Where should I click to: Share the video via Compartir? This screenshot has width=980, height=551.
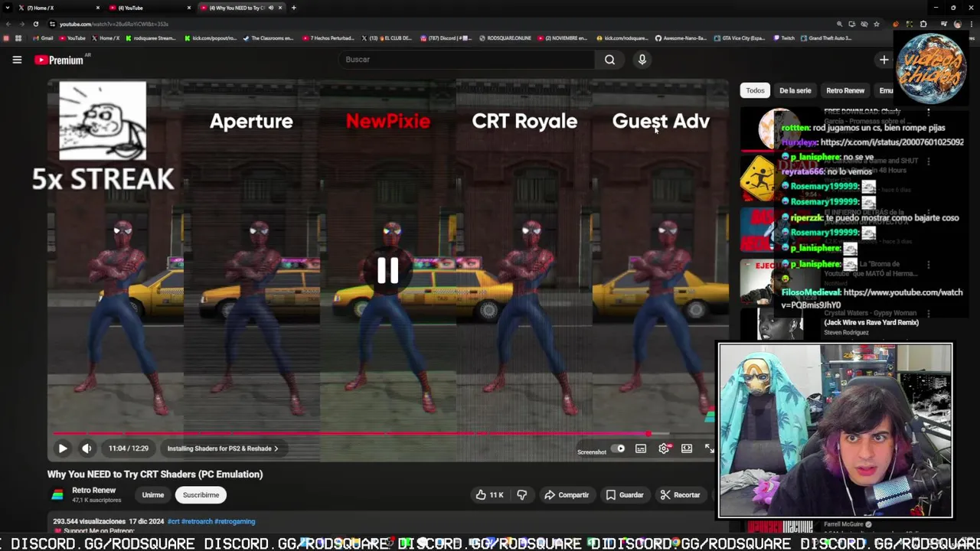[x=567, y=495]
